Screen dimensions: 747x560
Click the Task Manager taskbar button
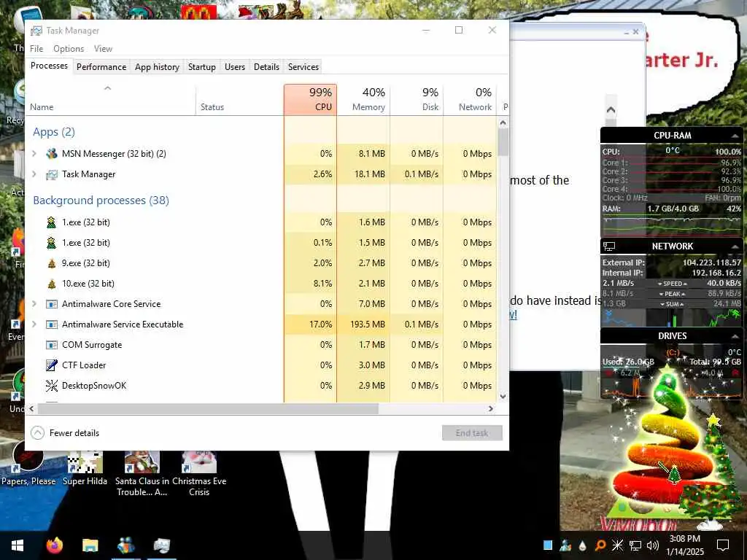point(161,545)
